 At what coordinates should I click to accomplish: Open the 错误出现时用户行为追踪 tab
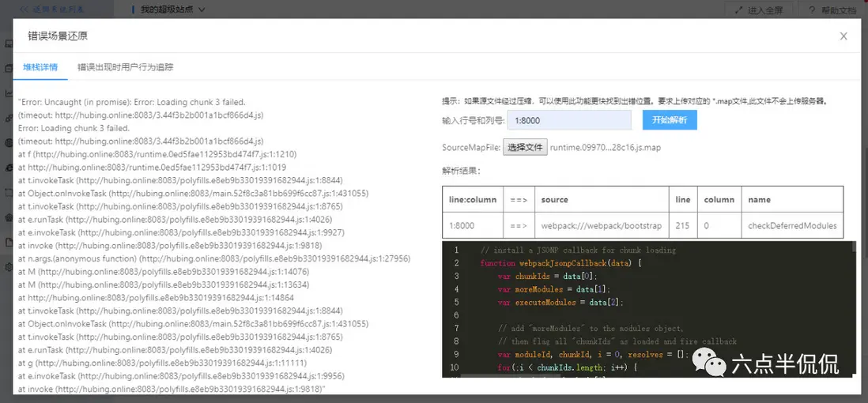click(x=125, y=67)
